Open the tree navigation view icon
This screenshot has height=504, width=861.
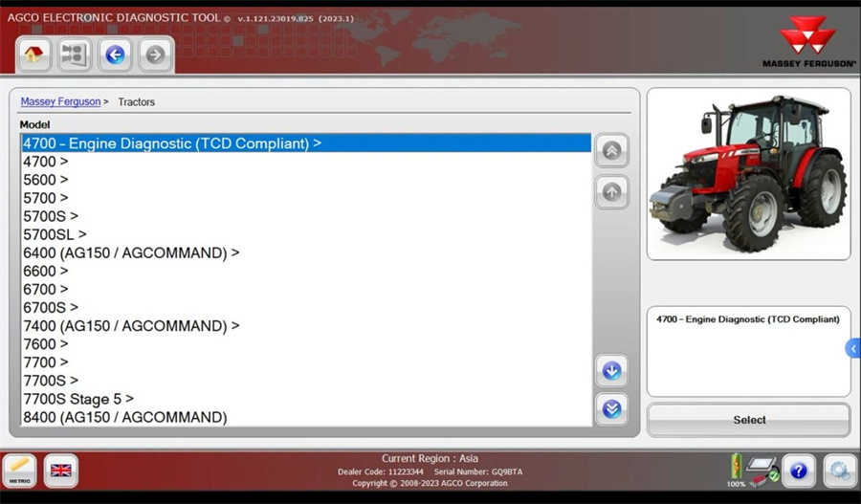74,55
